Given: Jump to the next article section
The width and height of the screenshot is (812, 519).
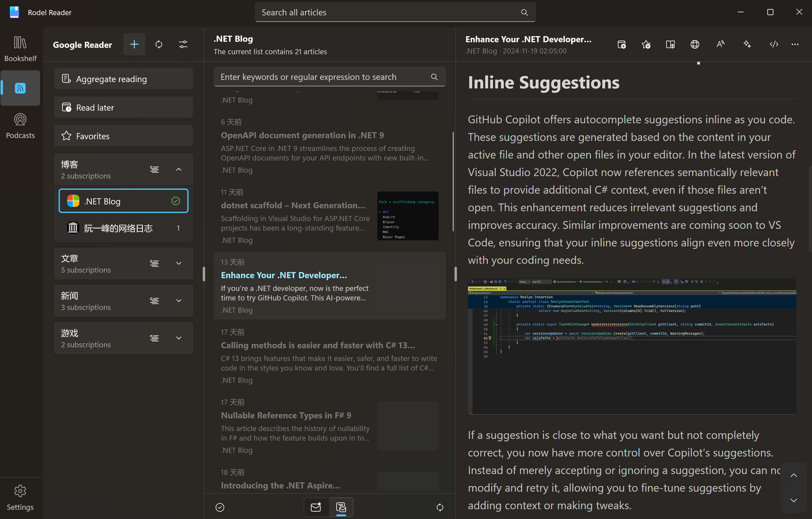Looking at the screenshot, I should (x=794, y=500).
